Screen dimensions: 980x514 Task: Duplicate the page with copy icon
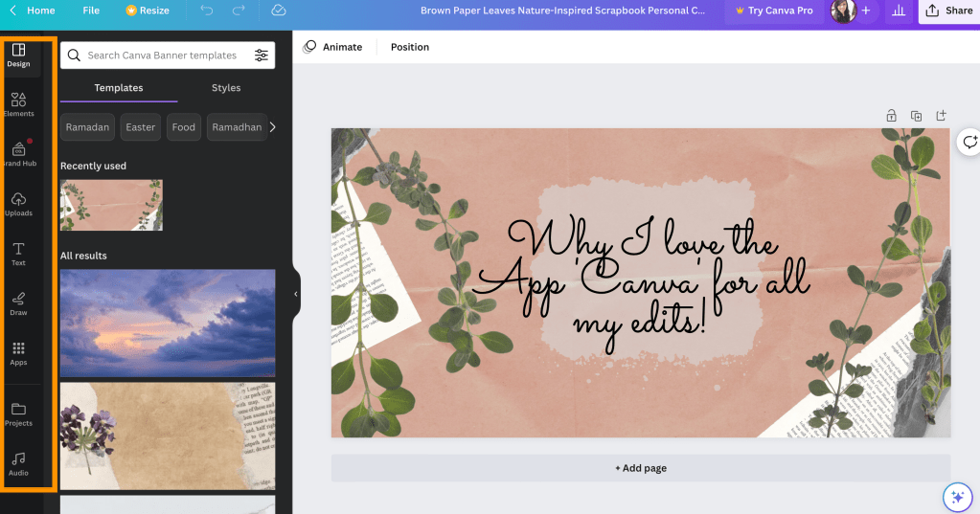click(x=916, y=116)
